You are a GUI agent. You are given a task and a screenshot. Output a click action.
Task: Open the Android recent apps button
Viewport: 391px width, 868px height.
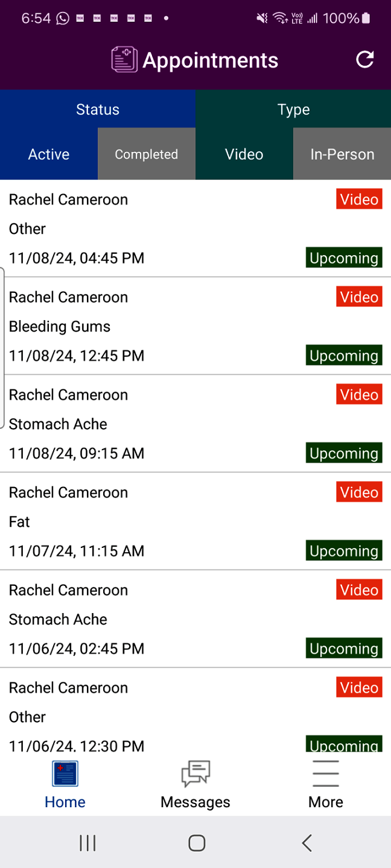[x=87, y=843]
